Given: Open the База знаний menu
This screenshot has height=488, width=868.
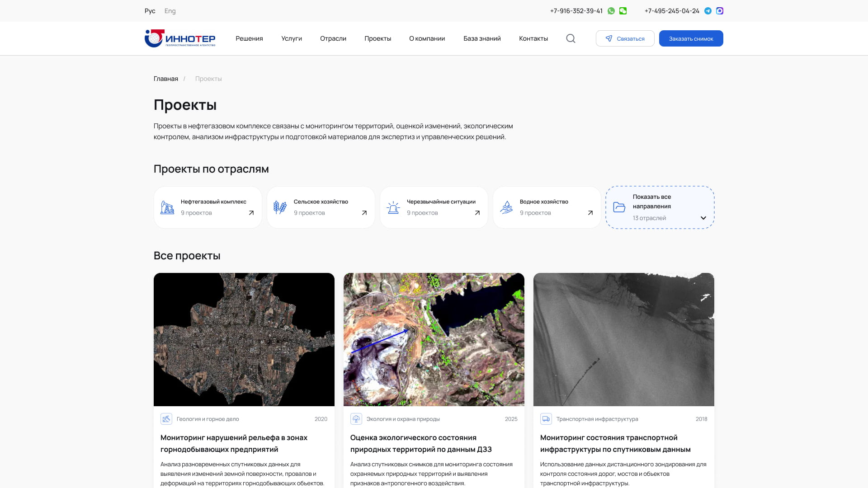Looking at the screenshot, I should pyautogui.click(x=482, y=38).
